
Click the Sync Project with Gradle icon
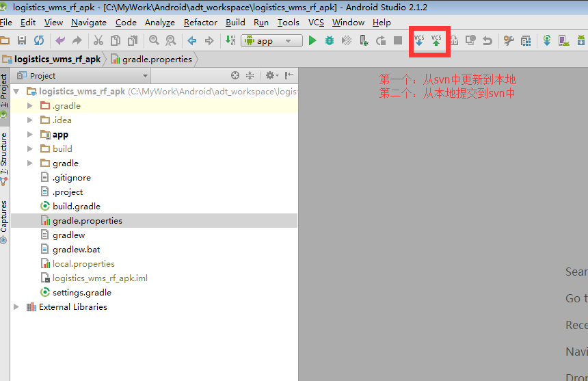(x=547, y=40)
